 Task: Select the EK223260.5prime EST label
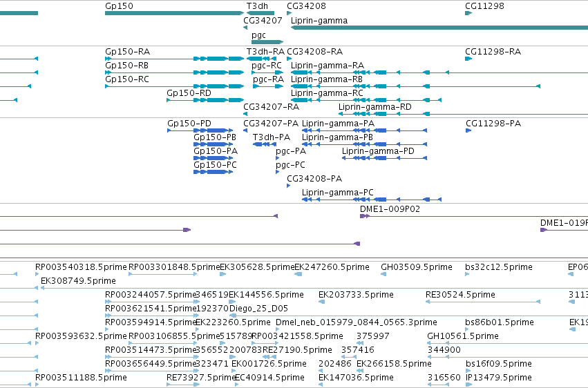tap(234, 323)
